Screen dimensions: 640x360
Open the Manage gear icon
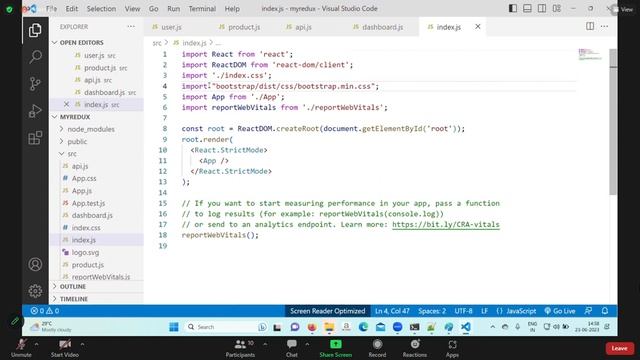click(x=35, y=291)
